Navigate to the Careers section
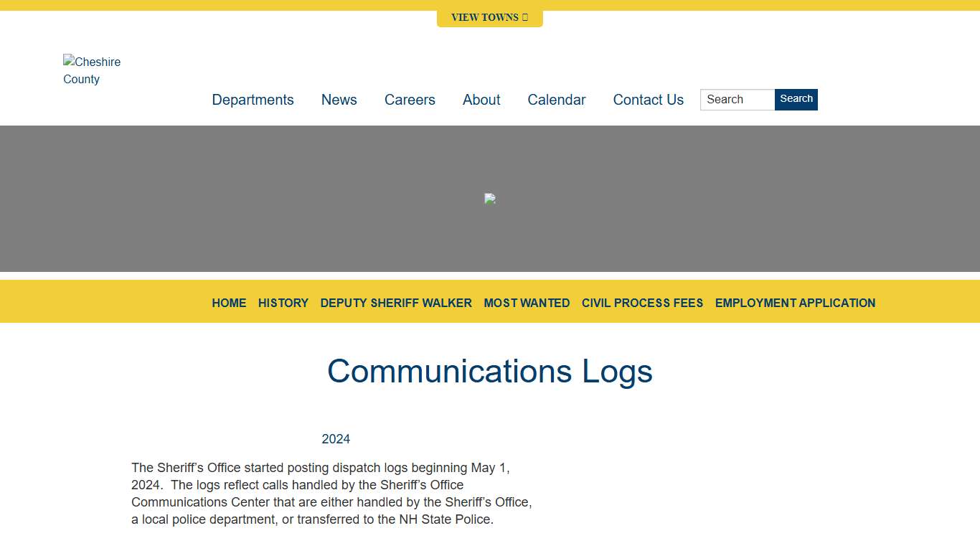980x551 pixels. click(x=410, y=100)
